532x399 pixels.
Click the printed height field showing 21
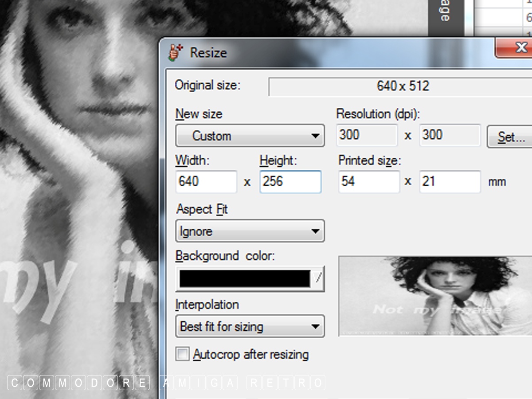450,182
